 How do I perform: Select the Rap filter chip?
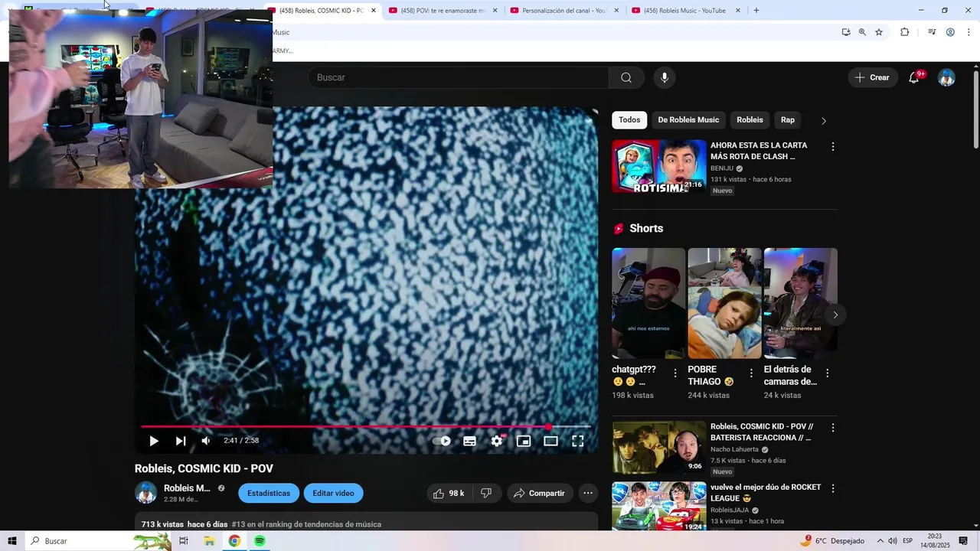(788, 120)
